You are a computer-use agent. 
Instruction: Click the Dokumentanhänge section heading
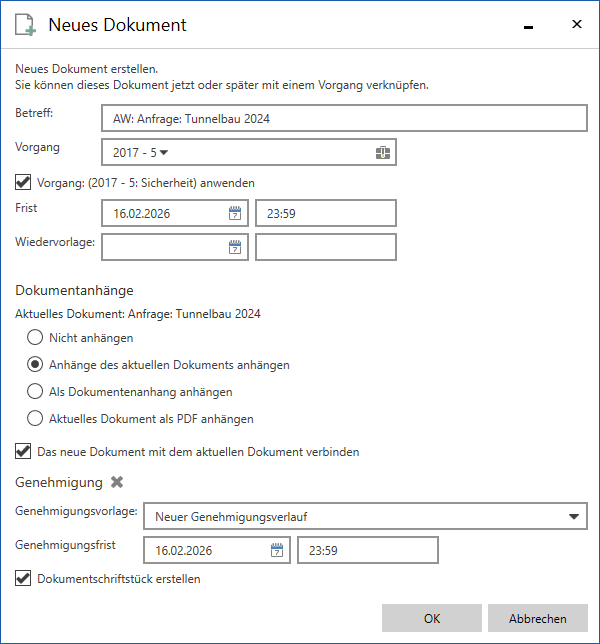click(74, 290)
